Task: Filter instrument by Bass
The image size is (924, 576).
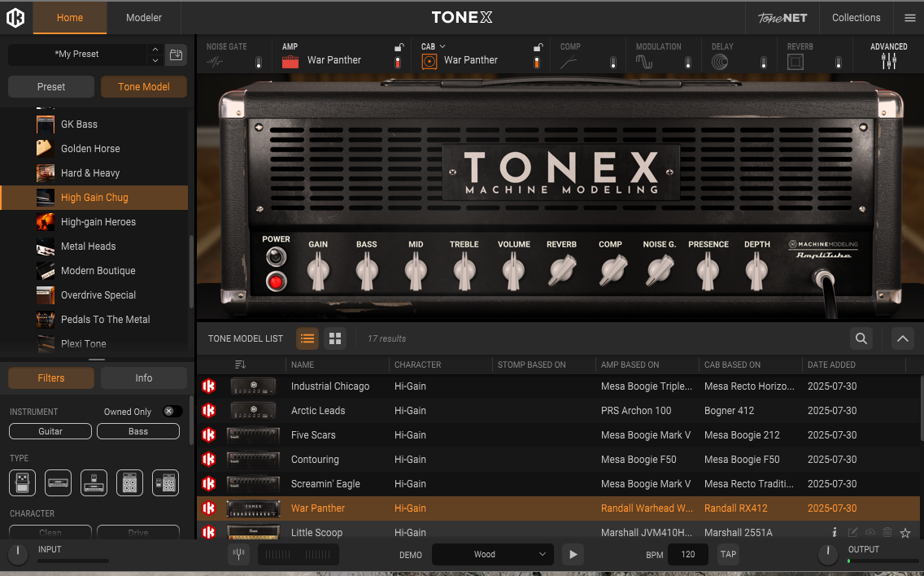Action: (x=138, y=431)
